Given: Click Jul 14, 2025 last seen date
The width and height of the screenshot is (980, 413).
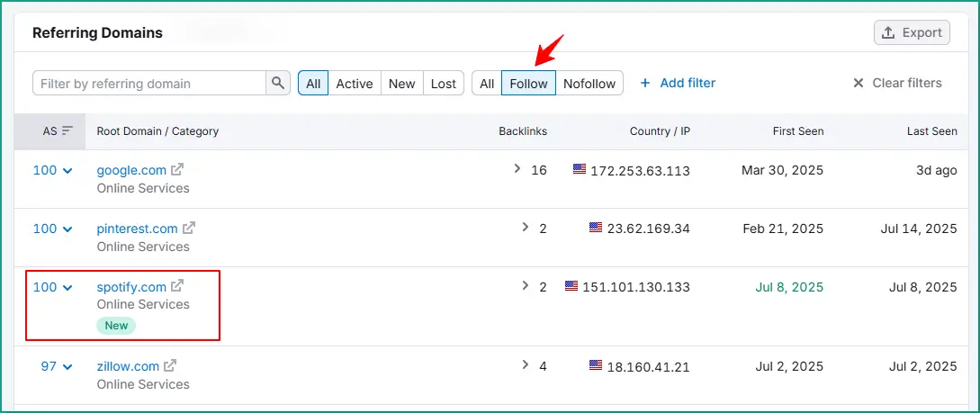Looking at the screenshot, I should (x=919, y=229).
